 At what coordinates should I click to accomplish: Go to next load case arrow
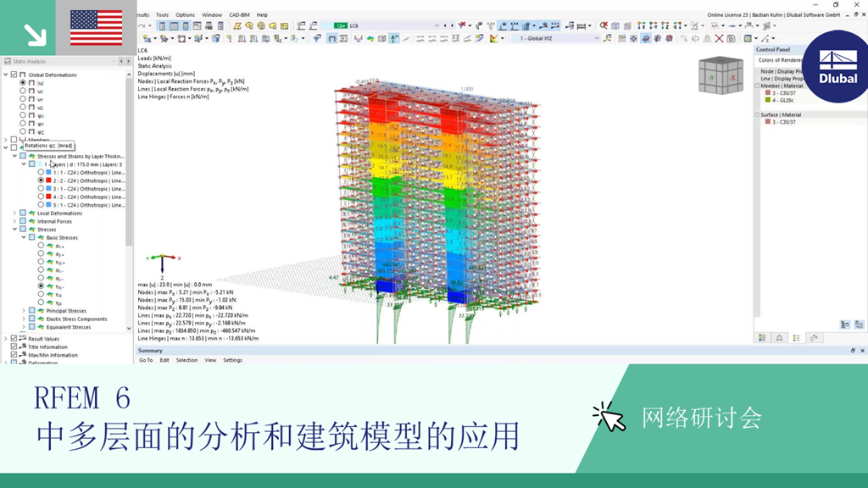click(452, 25)
